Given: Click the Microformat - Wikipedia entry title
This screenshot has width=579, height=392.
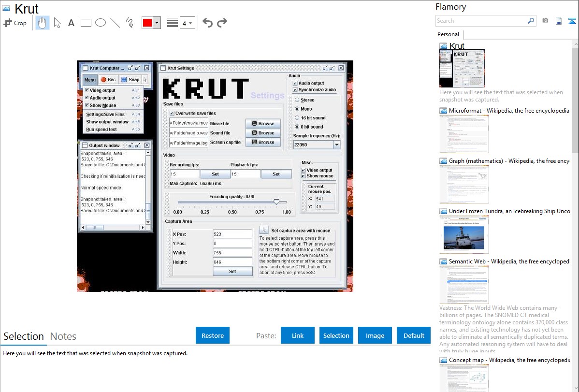Looking at the screenshot, I should pos(509,111).
